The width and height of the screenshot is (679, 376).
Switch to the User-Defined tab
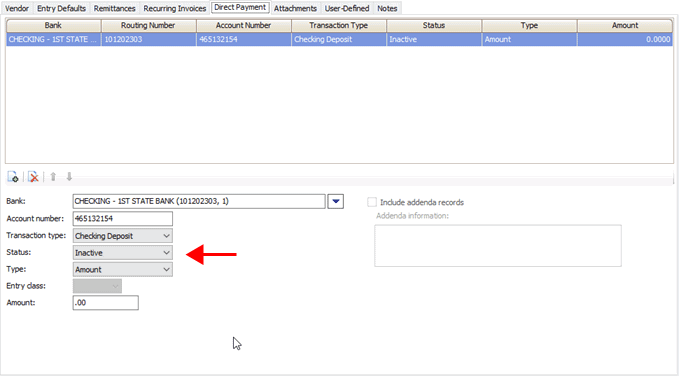click(x=347, y=8)
